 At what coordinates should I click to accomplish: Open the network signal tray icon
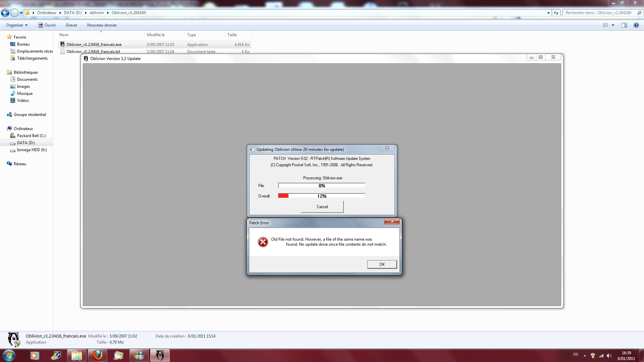click(601, 356)
